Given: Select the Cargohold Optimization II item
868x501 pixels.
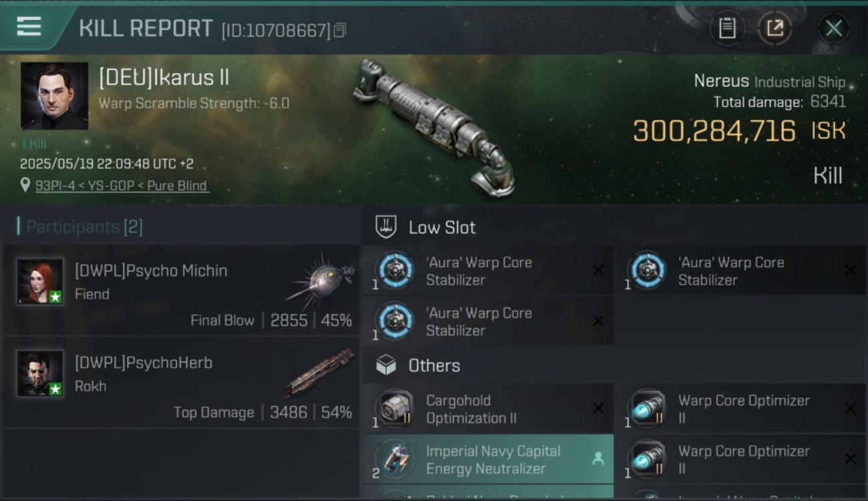Looking at the screenshot, I should pyautogui.click(x=488, y=409).
